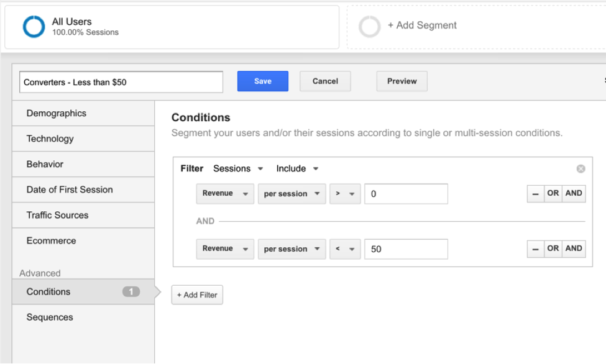Click the + Add Filter button
606x364 pixels.
coord(197,295)
